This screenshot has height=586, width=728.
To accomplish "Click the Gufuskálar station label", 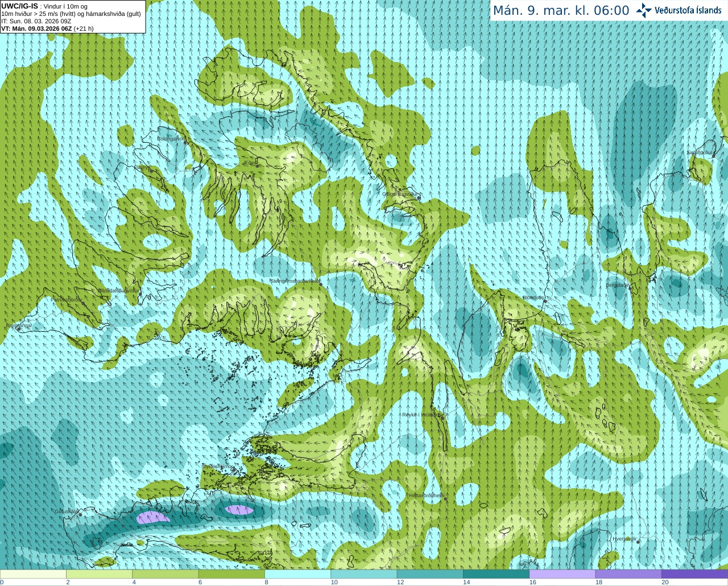I will click(x=67, y=511).
